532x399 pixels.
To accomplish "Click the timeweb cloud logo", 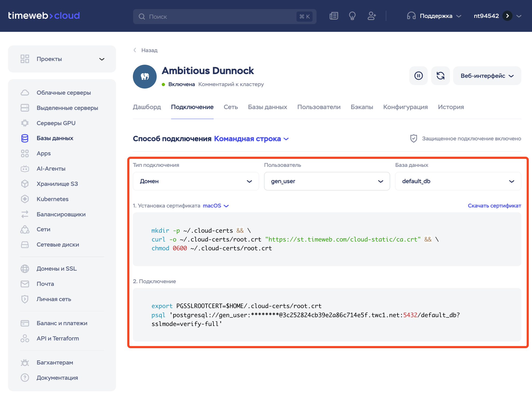I will point(44,16).
